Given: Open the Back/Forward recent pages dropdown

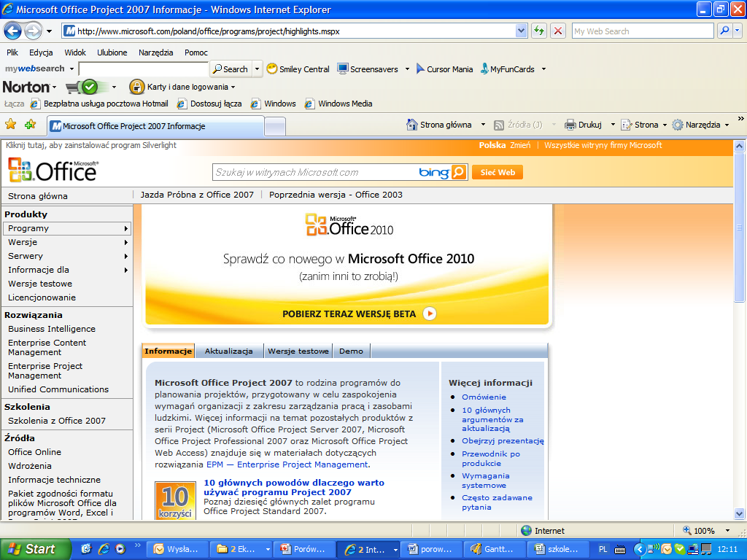Looking at the screenshot, I should [x=49, y=32].
